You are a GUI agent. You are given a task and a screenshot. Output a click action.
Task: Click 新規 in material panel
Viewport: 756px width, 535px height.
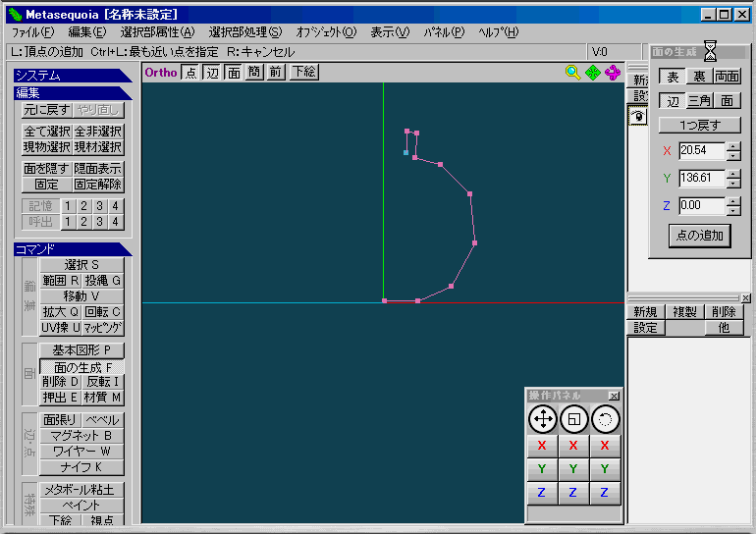click(646, 312)
